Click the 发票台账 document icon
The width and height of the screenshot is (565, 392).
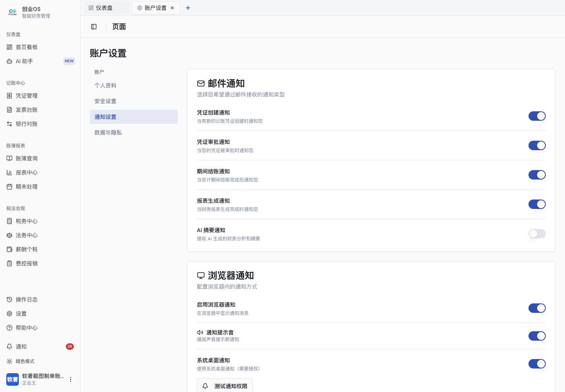tap(9, 110)
